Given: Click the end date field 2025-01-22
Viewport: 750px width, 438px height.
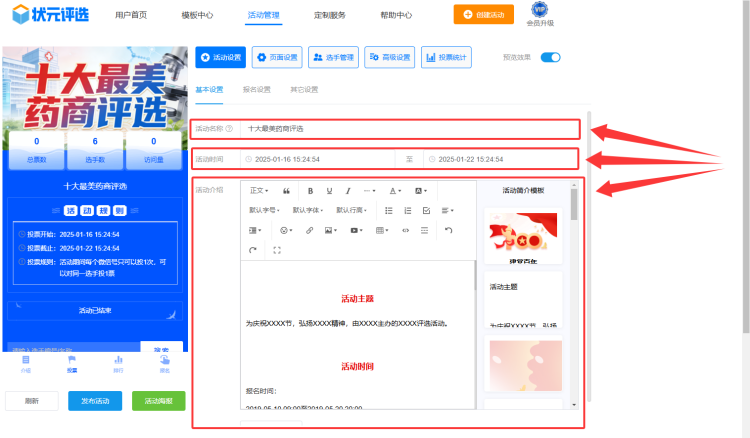Looking at the screenshot, I should pos(501,159).
